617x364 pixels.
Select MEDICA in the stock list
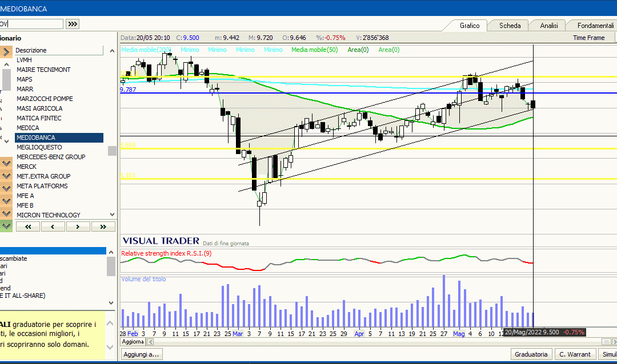[x=59, y=128]
